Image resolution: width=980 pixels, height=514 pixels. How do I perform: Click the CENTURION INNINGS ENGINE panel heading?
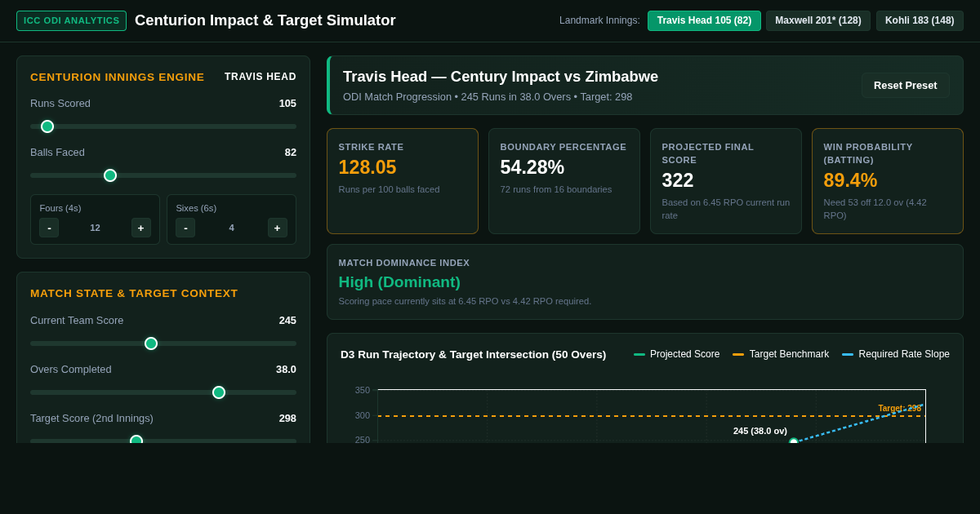(x=118, y=77)
